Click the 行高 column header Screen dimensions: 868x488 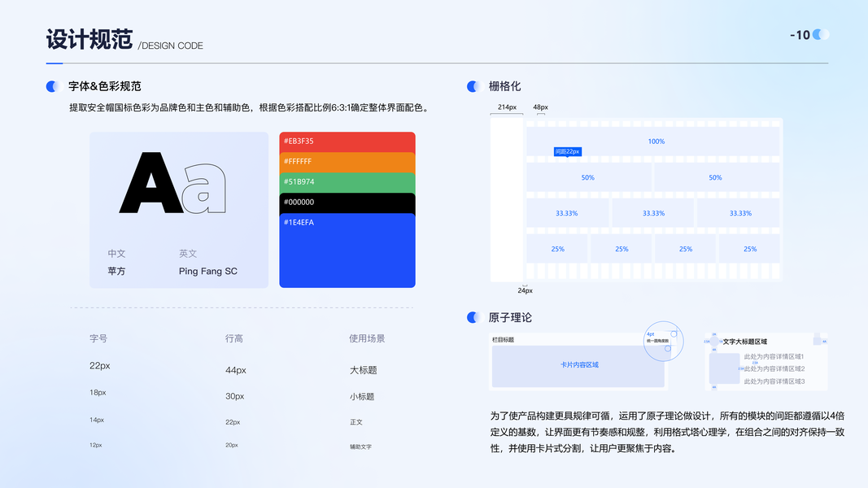pyautogui.click(x=233, y=338)
